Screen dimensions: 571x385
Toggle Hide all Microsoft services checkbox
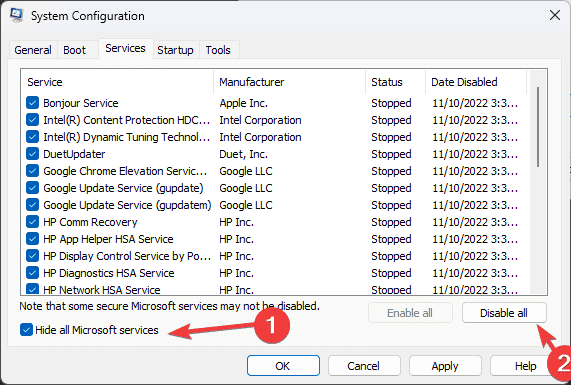(x=26, y=330)
